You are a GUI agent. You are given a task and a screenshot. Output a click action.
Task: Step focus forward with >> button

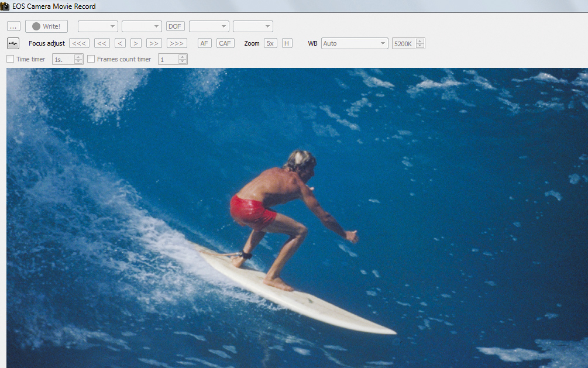(x=154, y=43)
